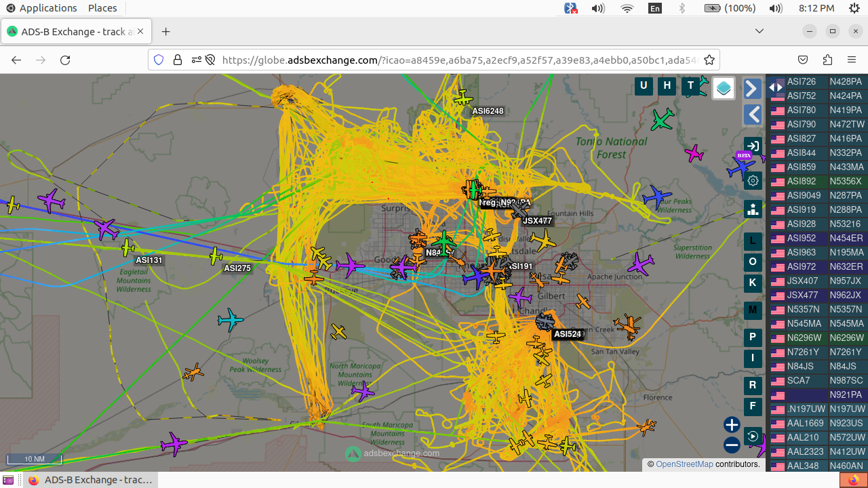Reload the current page
The height and width of the screenshot is (488, 868).
point(65,60)
